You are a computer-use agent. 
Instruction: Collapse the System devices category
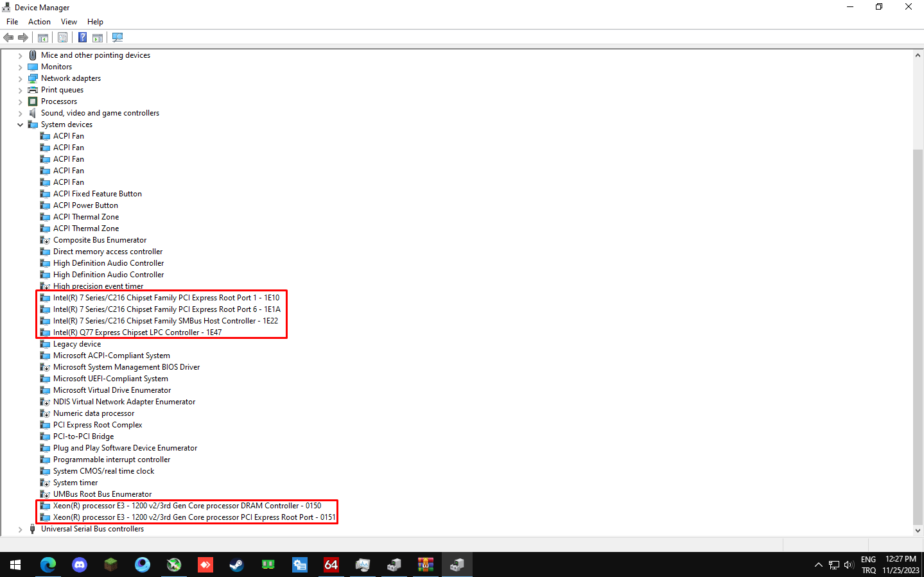click(21, 125)
